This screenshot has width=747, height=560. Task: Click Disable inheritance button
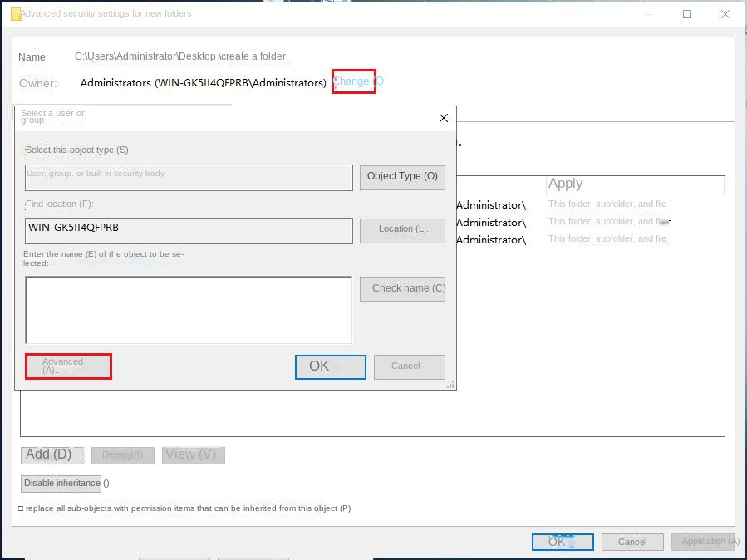coord(61,484)
